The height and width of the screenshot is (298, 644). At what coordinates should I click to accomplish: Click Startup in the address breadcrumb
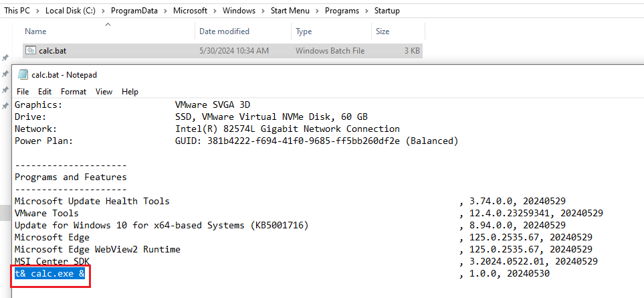tap(387, 11)
